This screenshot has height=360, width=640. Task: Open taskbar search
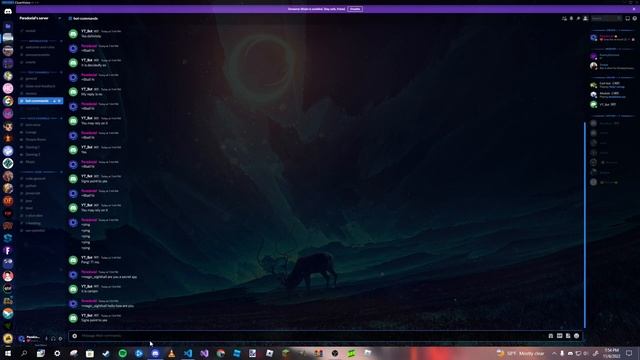(24, 353)
